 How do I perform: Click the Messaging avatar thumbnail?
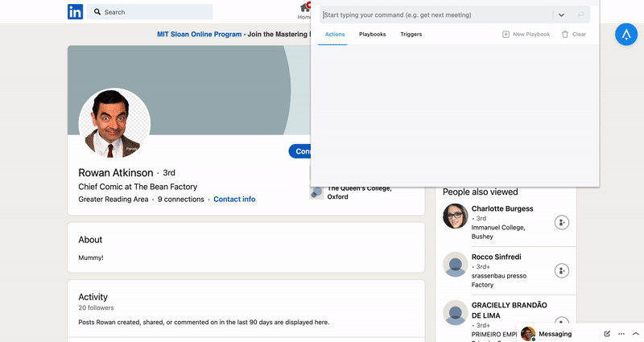528,334
